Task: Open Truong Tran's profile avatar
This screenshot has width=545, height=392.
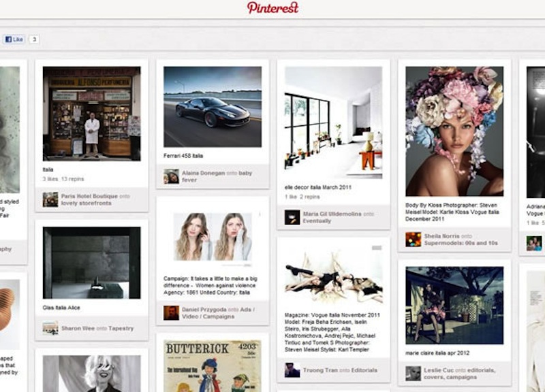Action: pyautogui.click(x=292, y=370)
